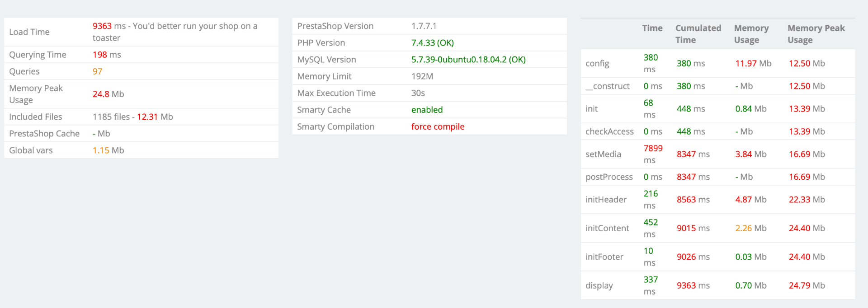
Task: Click the 24.8 Mb memory peak value
Action: coord(108,94)
